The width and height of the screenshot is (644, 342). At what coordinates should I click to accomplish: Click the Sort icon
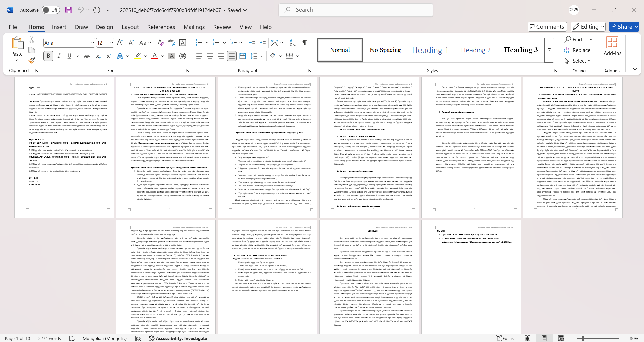pyautogui.click(x=293, y=43)
